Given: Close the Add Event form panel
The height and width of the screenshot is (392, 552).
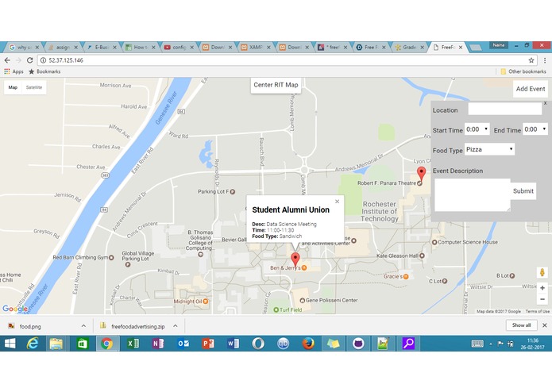Looking at the screenshot, I should (545, 103).
